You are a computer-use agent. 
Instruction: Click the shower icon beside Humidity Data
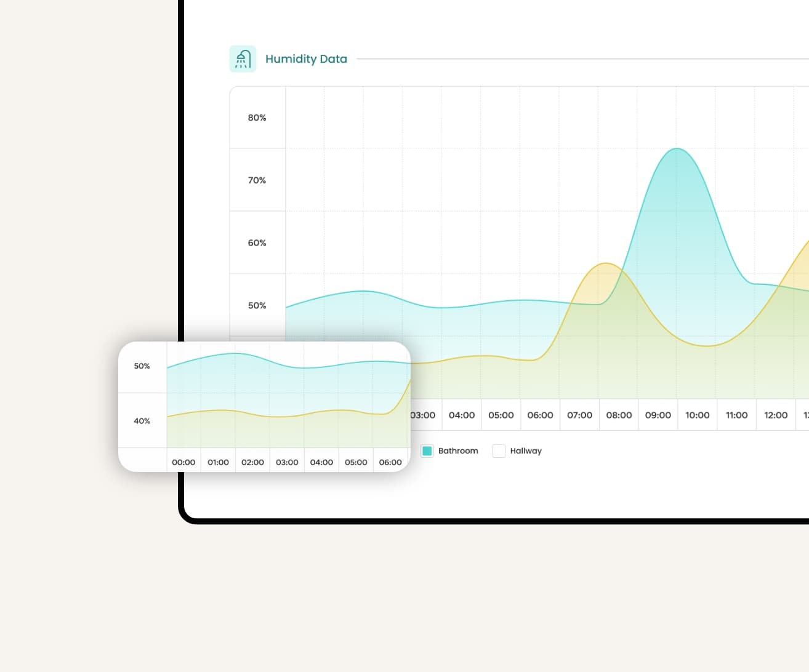(243, 59)
